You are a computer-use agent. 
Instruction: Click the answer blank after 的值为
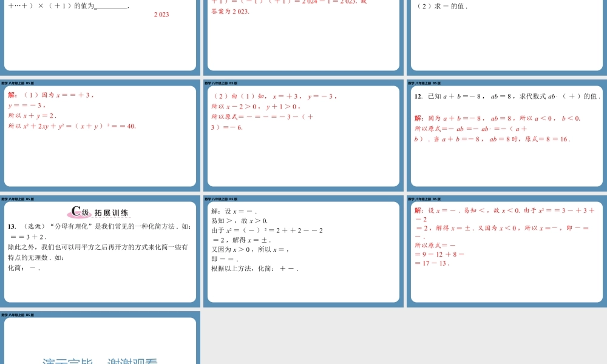[x=111, y=6]
